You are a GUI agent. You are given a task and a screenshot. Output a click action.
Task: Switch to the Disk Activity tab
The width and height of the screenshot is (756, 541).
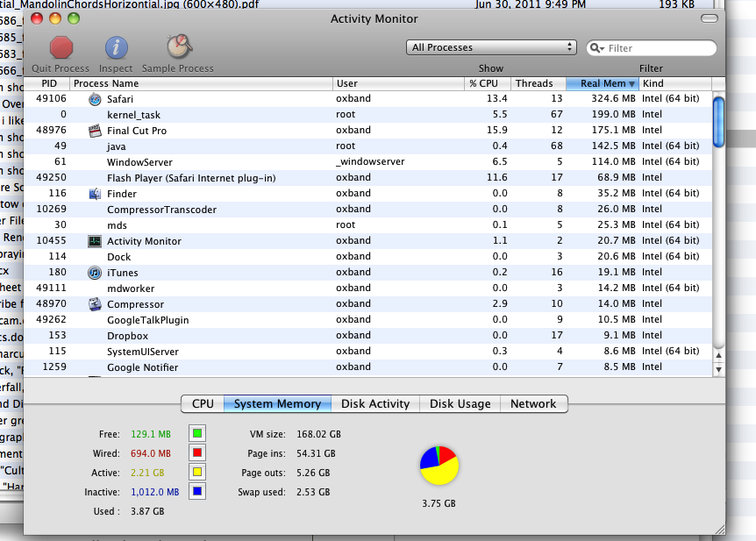[375, 404]
